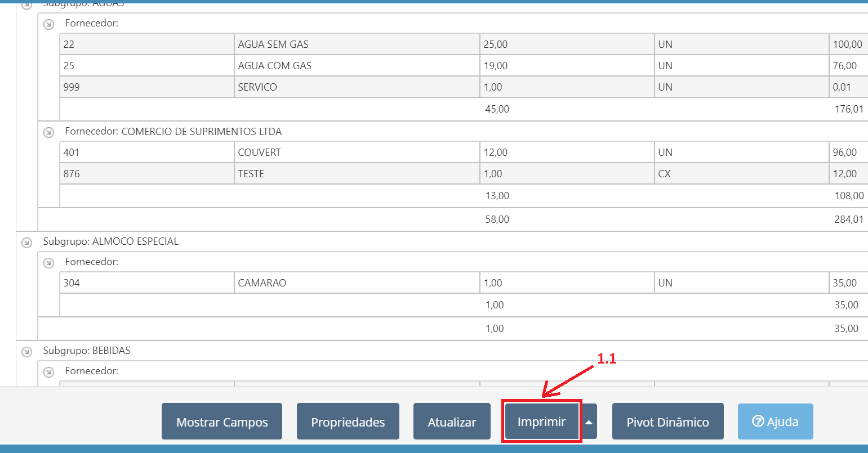The height and width of the screenshot is (453, 868).
Task: Click the value 0,01 in SERVICO row
Action: pos(849,87)
